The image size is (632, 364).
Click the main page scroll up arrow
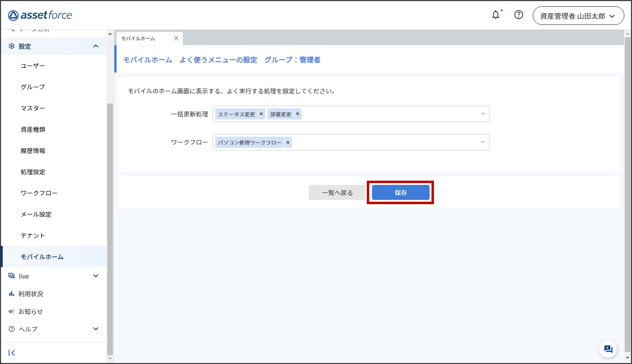click(628, 33)
